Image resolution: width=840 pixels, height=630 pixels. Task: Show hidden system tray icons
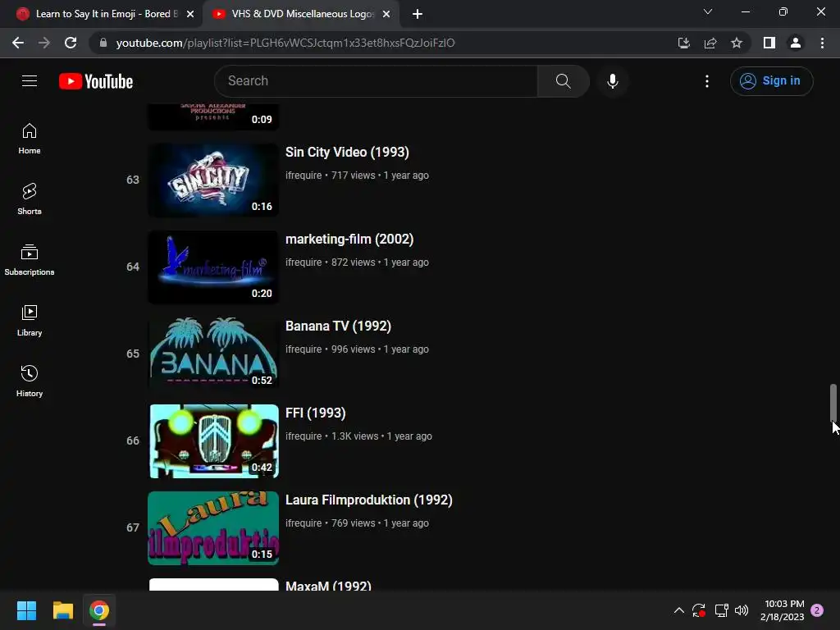point(678,610)
